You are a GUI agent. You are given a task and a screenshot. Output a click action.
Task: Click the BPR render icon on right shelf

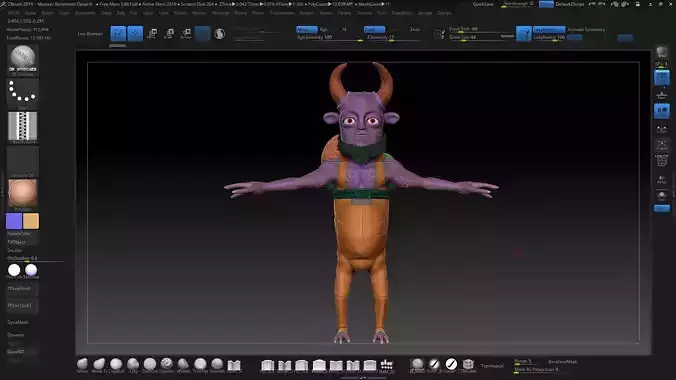(x=662, y=53)
